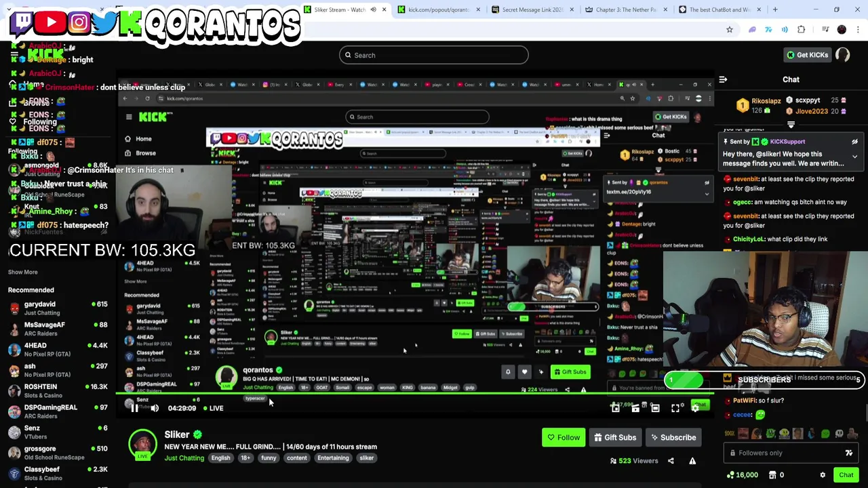Open a new browser tab
Viewport: 868px width, 488px height.
tap(775, 9)
